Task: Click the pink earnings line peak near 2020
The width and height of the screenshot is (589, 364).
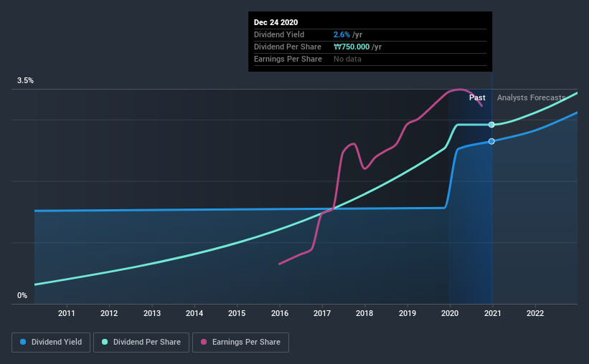Action: click(x=460, y=90)
